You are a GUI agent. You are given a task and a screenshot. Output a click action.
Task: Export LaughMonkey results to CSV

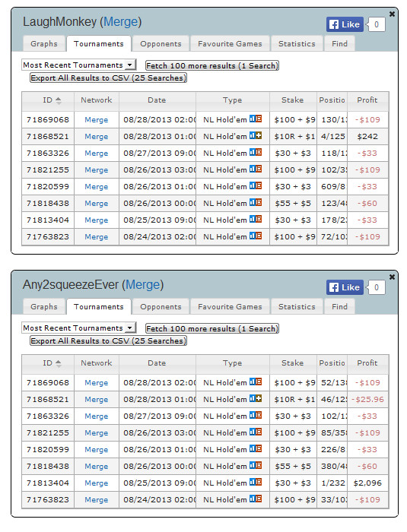click(108, 78)
